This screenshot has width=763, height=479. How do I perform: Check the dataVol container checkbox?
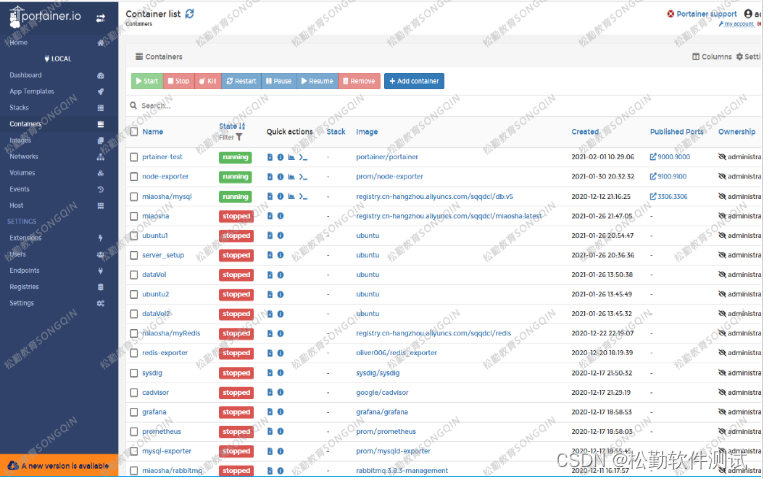click(134, 275)
